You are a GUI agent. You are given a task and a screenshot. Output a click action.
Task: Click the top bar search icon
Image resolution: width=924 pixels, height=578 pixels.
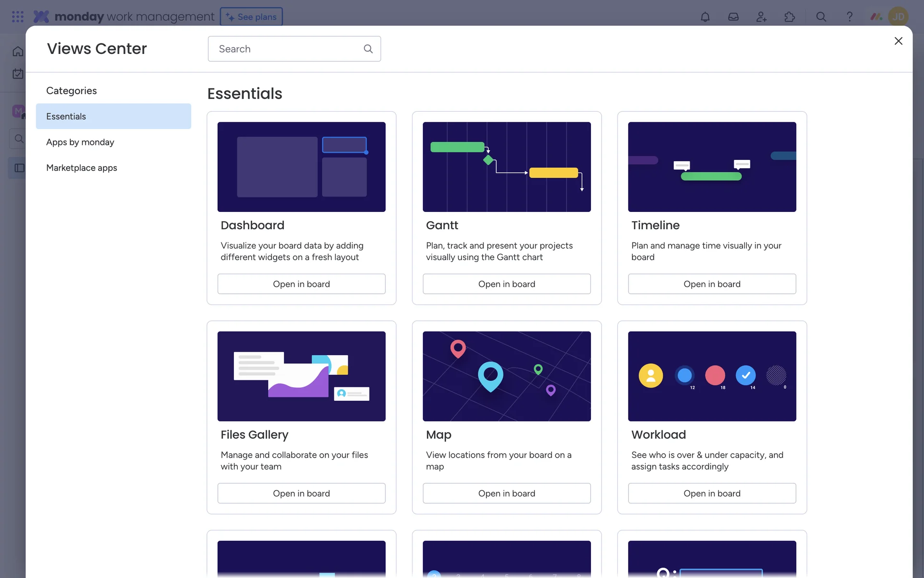[821, 17]
